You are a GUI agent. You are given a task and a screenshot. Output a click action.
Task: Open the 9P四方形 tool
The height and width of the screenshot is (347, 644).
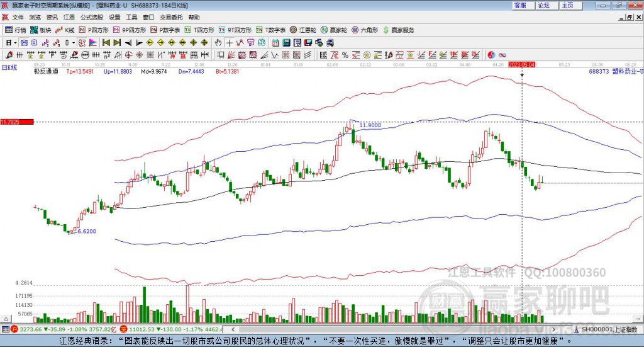click(130, 30)
